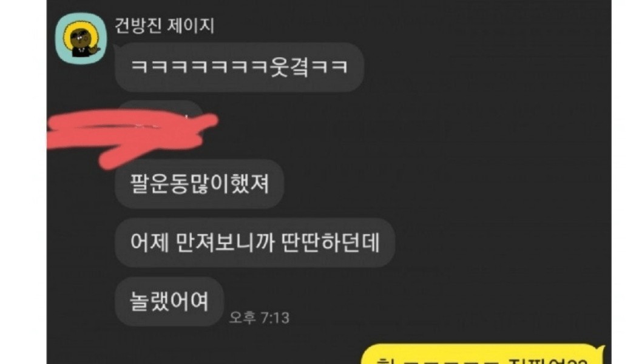
Task: Click the 7:13 time digits
Action: [274, 317]
